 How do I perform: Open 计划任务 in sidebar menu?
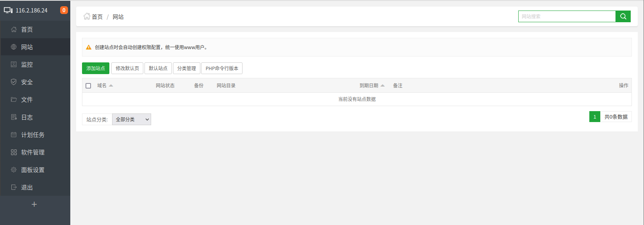pos(35,135)
